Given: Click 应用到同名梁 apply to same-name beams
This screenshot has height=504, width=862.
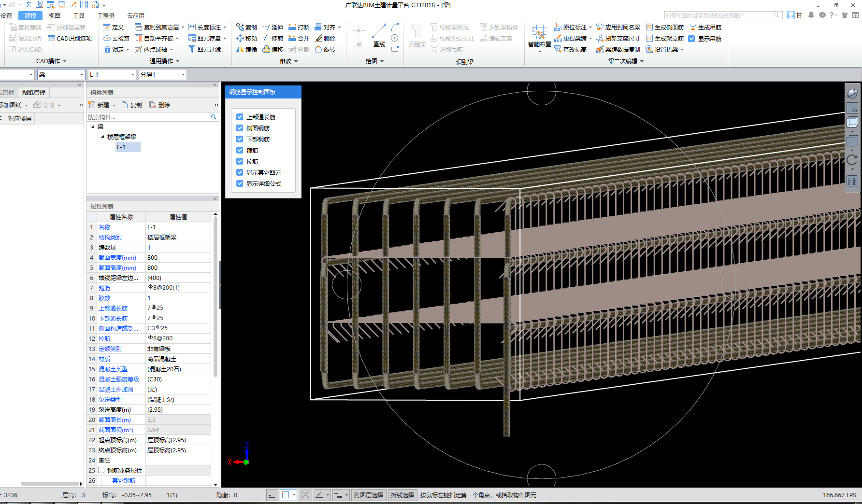Looking at the screenshot, I should pyautogui.click(x=618, y=27).
